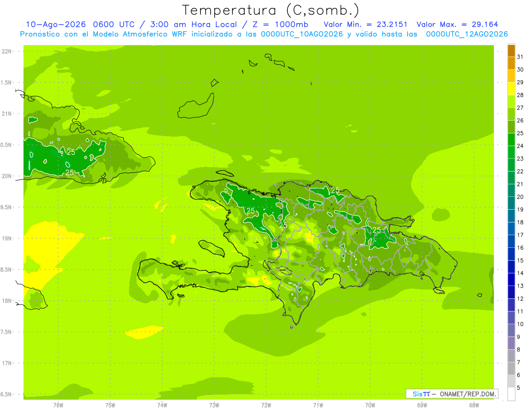Click the longitude label '68W'
Viewport: 532px width, 411px height.
click(474, 405)
